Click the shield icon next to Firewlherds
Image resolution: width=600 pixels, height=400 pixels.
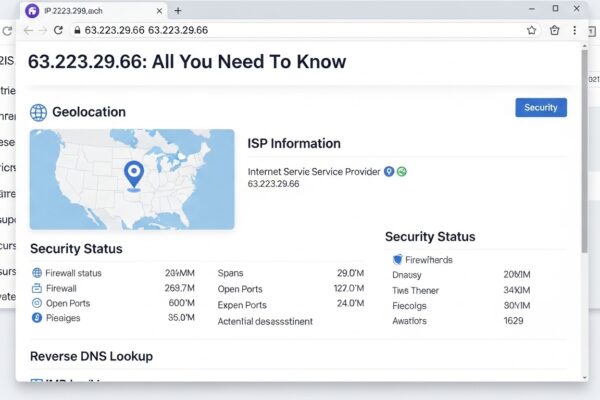coord(397,258)
